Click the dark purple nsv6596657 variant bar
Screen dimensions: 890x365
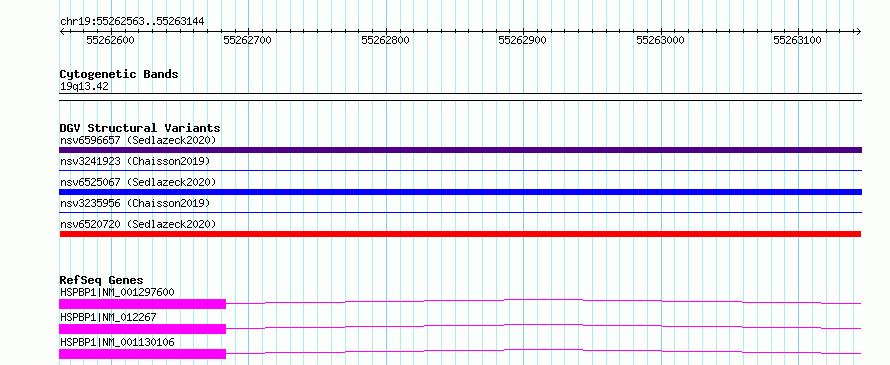[x=460, y=150]
